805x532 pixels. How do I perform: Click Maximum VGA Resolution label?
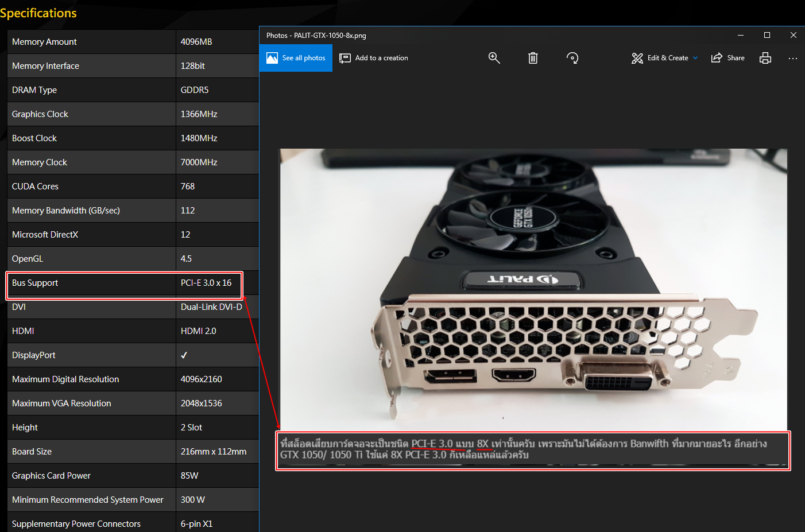pos(61,403)
